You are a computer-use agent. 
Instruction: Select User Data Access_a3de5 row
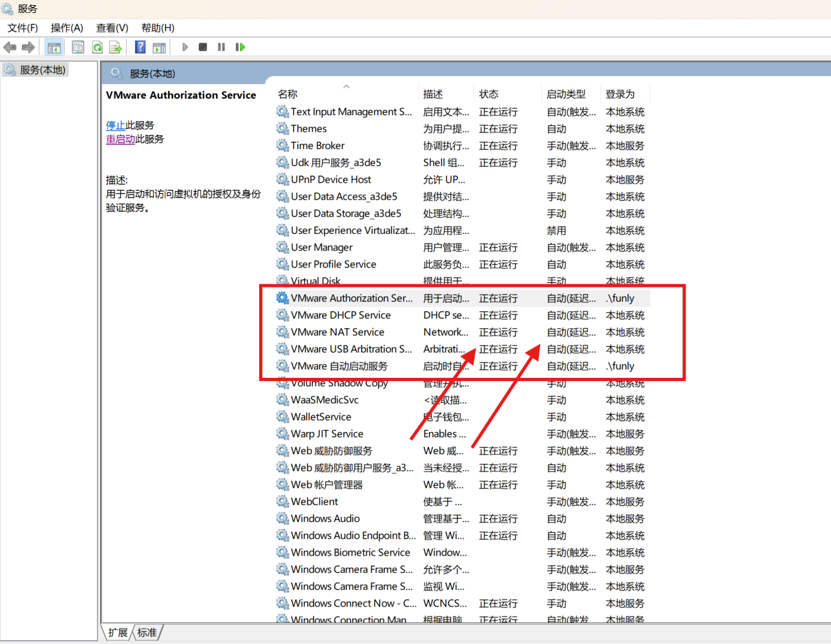[462, 196]
